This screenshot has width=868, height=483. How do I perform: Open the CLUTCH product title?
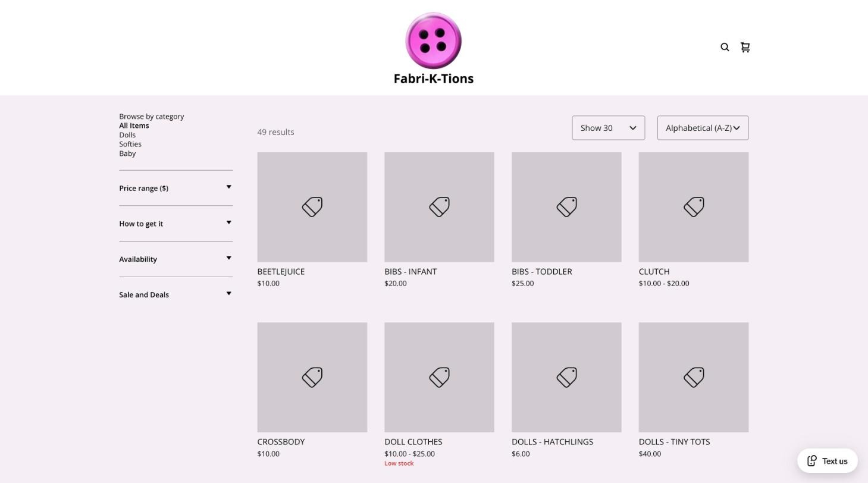point(654,271)
